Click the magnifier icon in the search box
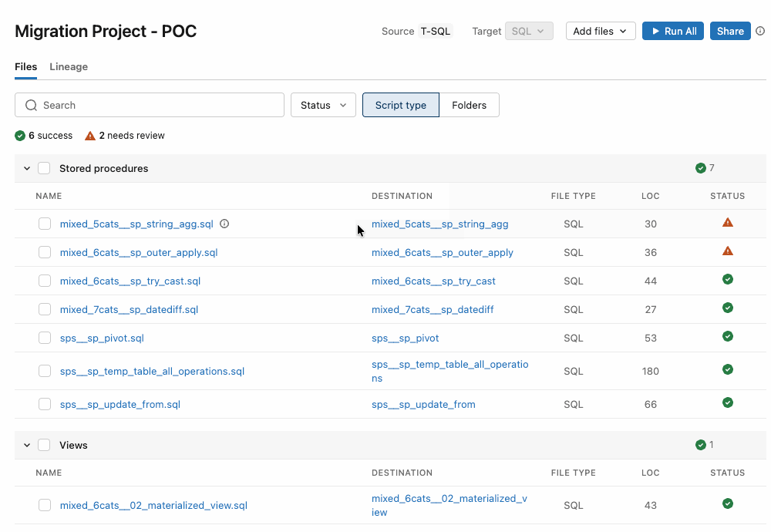The height and width of the screenshot is (532, 771). click(31, 105)
